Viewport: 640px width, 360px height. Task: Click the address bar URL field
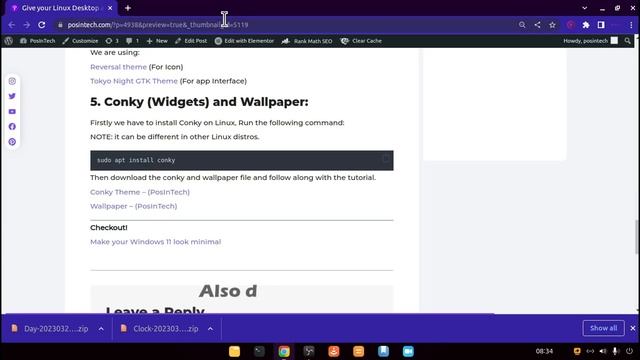click(286, 25)
